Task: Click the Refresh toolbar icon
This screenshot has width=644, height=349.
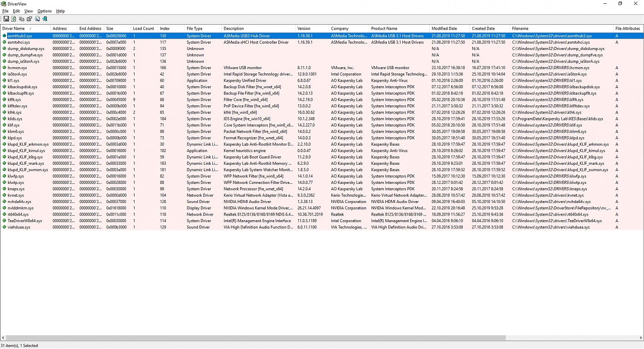Action: (x=14, y=19)
